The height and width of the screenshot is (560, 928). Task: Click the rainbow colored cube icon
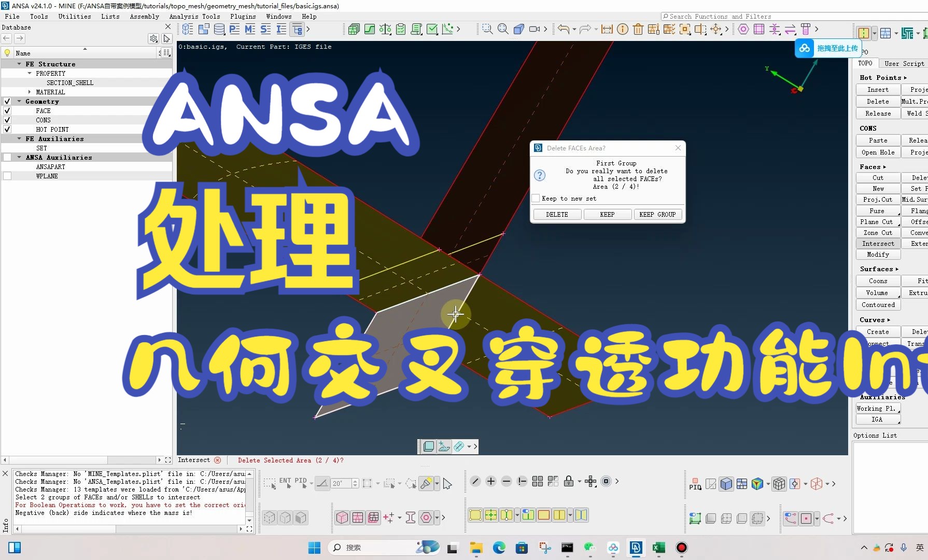[757, 484]
